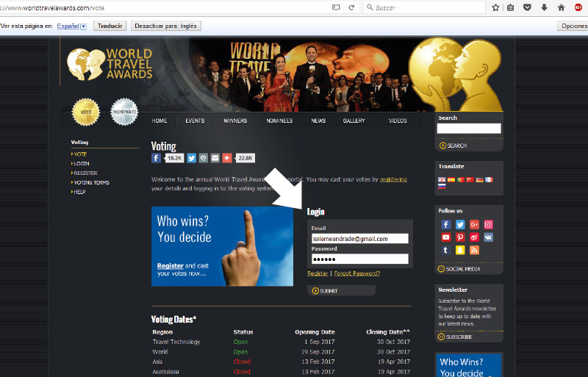Click the Register link below the Password field

pos(318,273)
